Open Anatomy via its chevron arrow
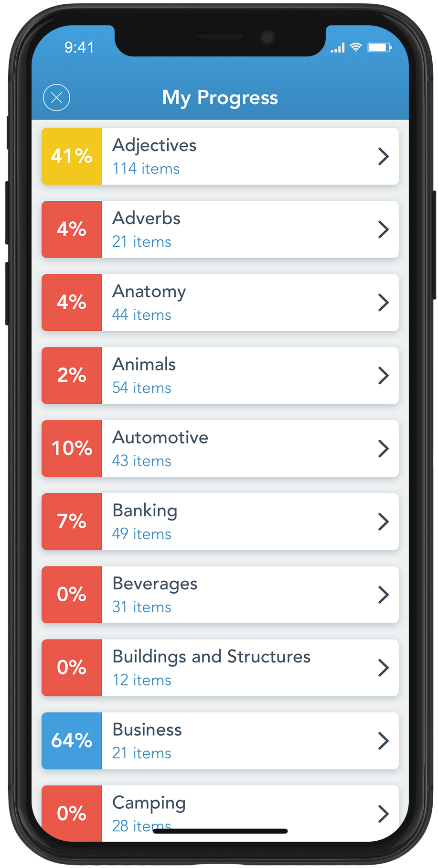The width and height of the screenshot is (438, 868). coord(383,303)
